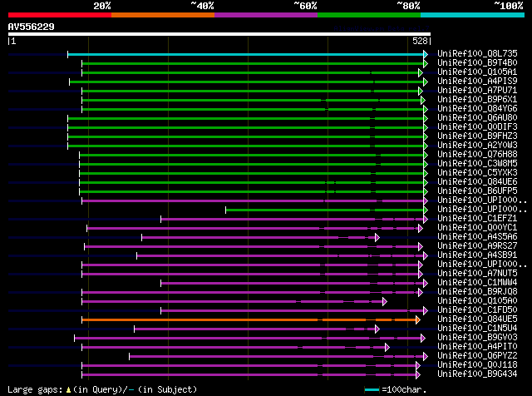Click the arrowhead ending the UniRef100_A9RS27 alignment
532x396 pixels.
coord(421,247)
